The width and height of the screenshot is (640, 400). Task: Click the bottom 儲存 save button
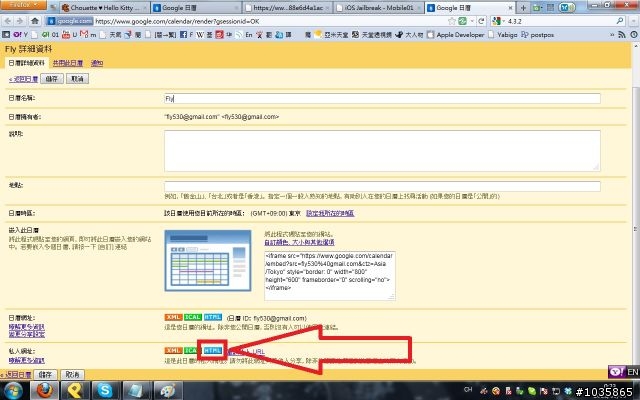pyautogui.click(x=45, y=374)
